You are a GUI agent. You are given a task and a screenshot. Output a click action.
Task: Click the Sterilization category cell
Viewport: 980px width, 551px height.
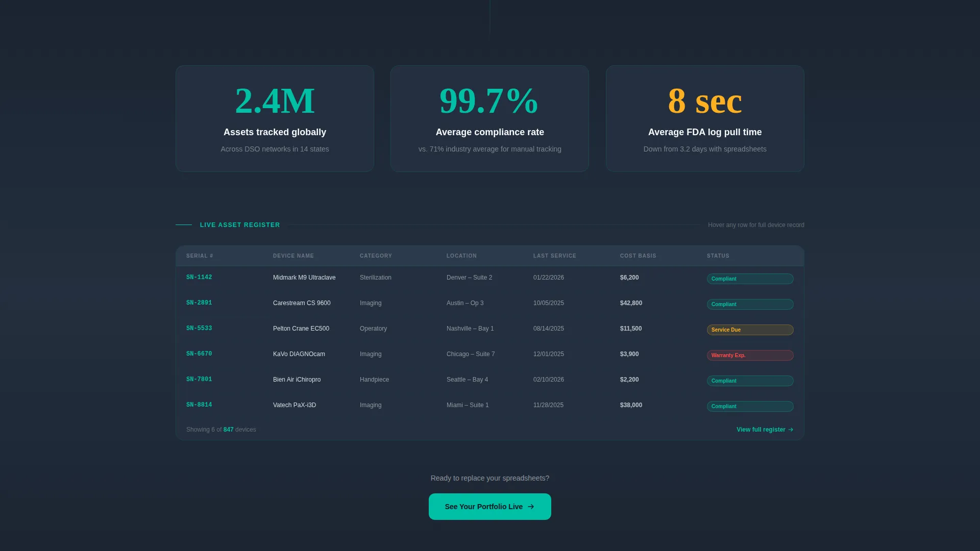point(376,278)
